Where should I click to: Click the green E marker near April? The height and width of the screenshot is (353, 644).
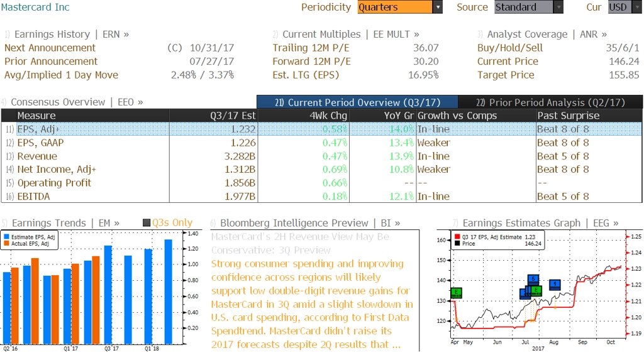pyautogui.click(x=457, y=293)
